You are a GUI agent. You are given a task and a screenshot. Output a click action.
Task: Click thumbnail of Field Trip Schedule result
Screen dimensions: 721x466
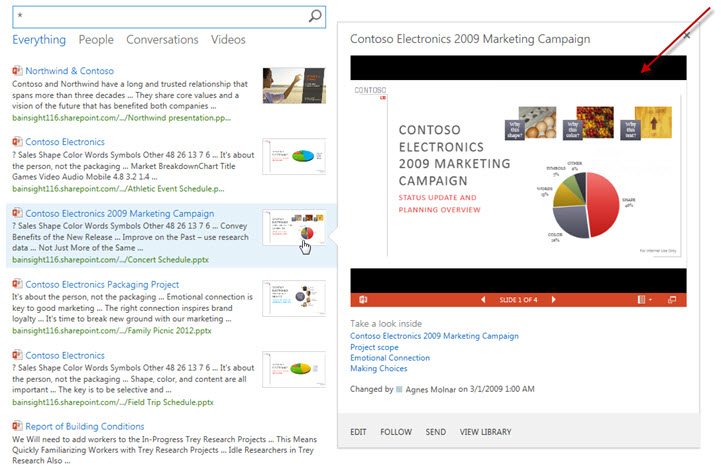pos(294,369)
